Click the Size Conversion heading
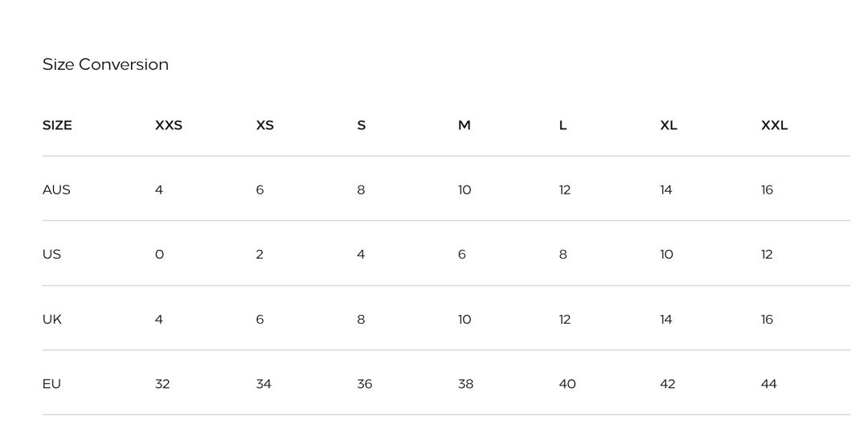 pyautogui.click(x=105, y=65)
